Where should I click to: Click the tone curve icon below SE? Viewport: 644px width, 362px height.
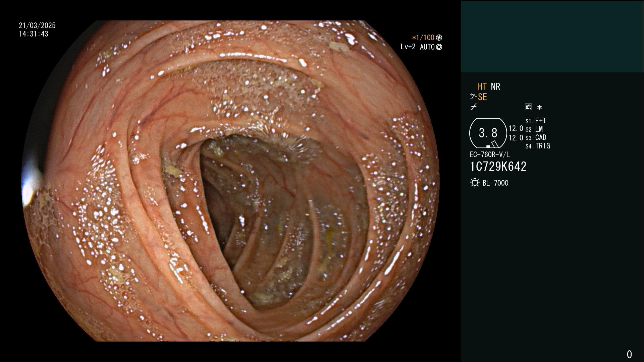(474, 107)
